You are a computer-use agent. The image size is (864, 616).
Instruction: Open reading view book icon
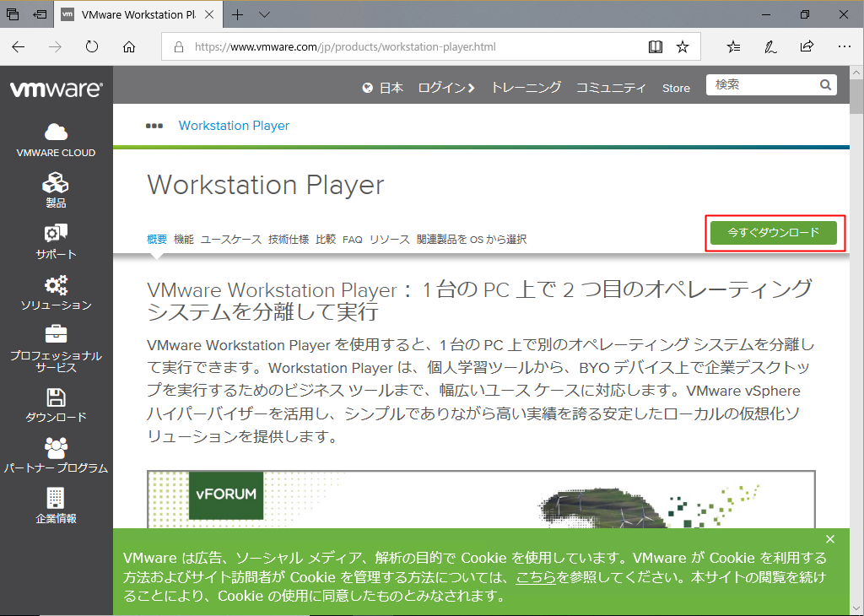coord(655,47)
